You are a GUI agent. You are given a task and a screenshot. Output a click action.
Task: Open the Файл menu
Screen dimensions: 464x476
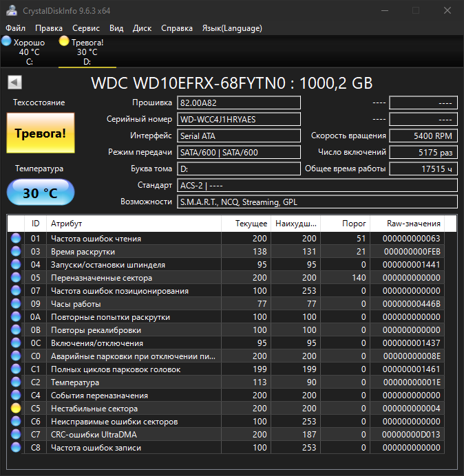[x=16, y=28]
